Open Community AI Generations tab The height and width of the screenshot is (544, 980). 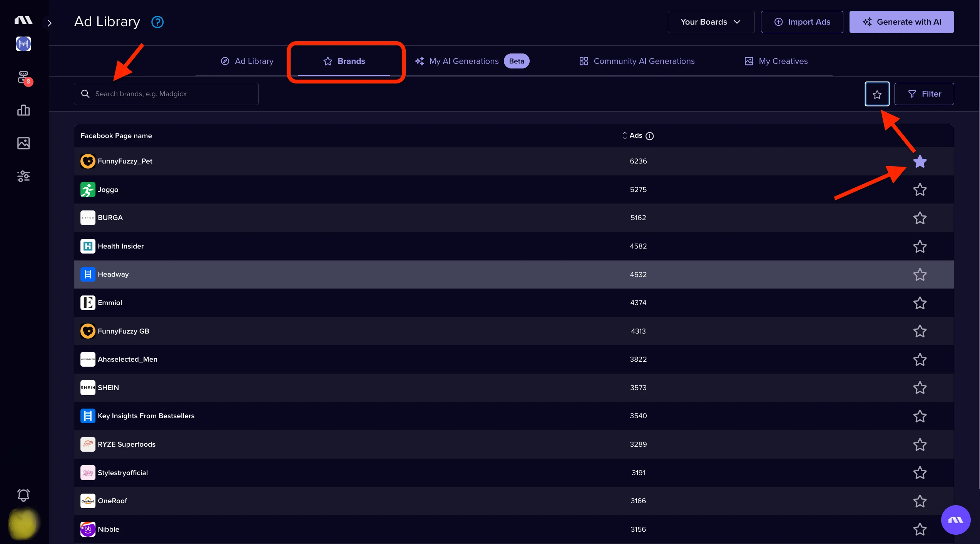click(637, 61)
